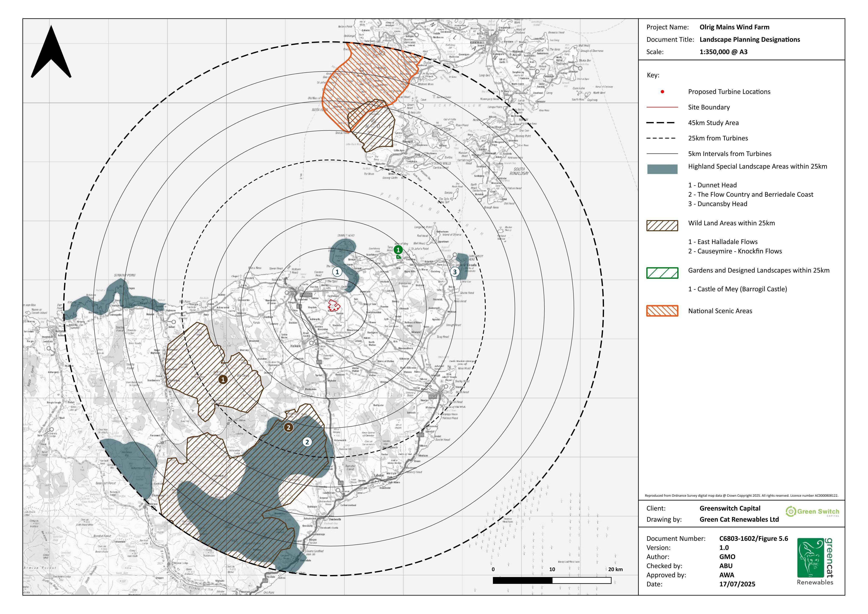This screenshot has height=614, width=868.
Task: Click the 5km Intervals line sample in the key
Action: click(662, 153)
